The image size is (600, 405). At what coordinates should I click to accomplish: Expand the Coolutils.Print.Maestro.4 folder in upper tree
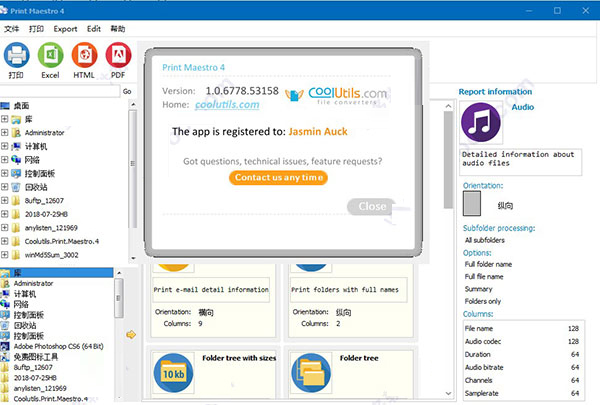[x=4, y=241]
